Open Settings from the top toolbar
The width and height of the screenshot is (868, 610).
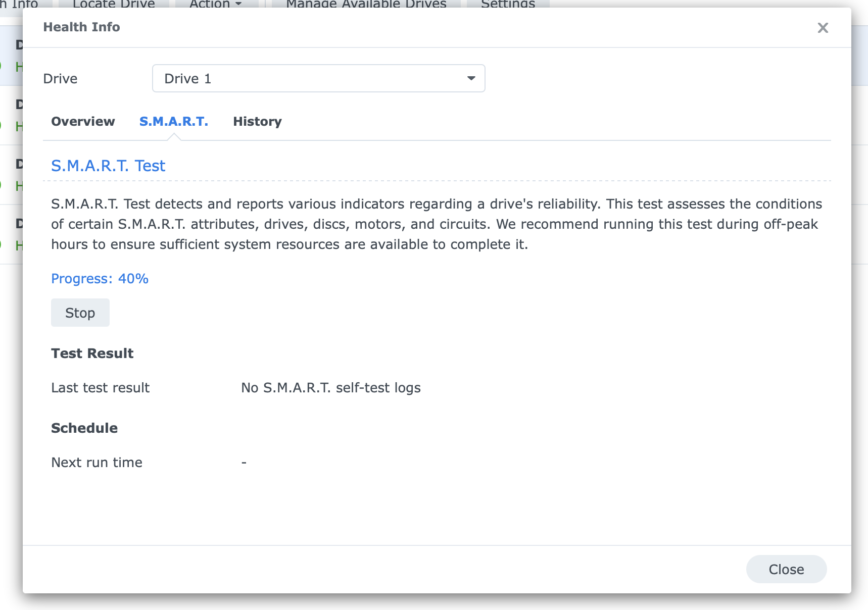[x=507, y=4]
